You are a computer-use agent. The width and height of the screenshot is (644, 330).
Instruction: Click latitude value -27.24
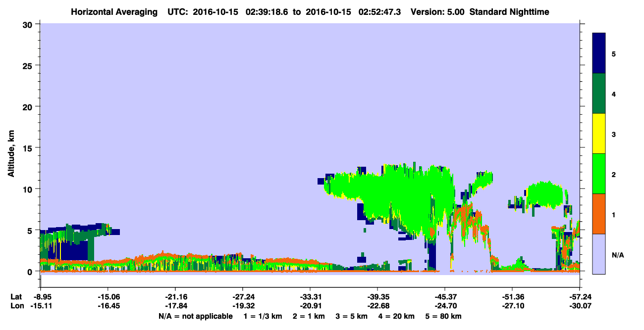pyautogui.click(x=243, y=296)
